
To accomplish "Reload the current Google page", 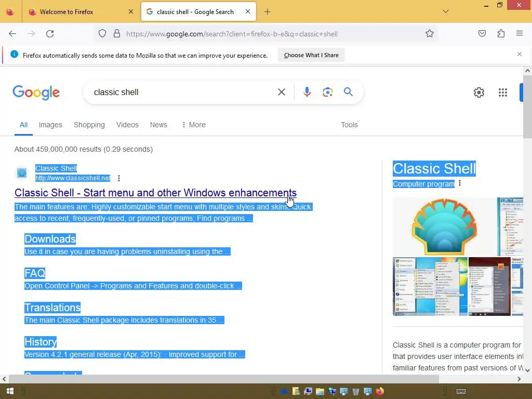I will [x=50, y=34].
